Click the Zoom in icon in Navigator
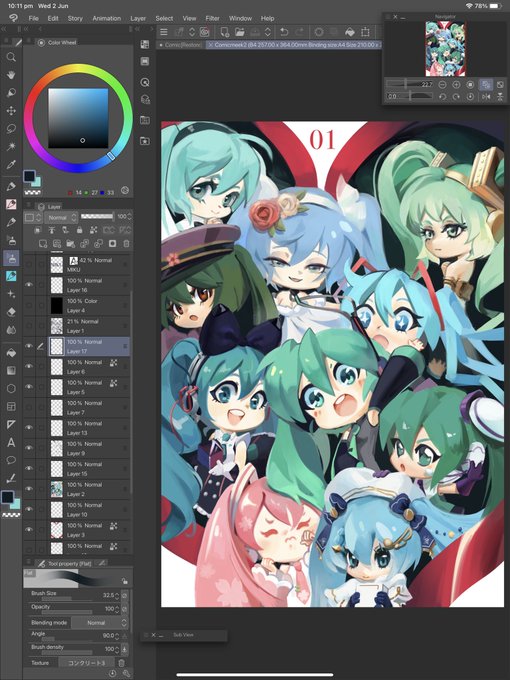This screenshot has width=510, height=680. pyautogui.click(x=456, y=85)
